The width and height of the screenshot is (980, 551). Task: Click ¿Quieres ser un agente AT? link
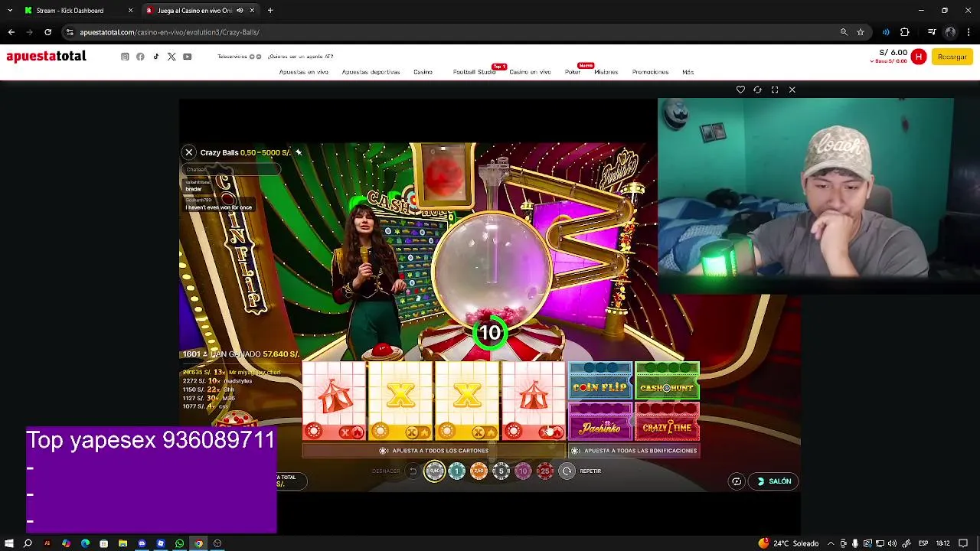point(300,57)
